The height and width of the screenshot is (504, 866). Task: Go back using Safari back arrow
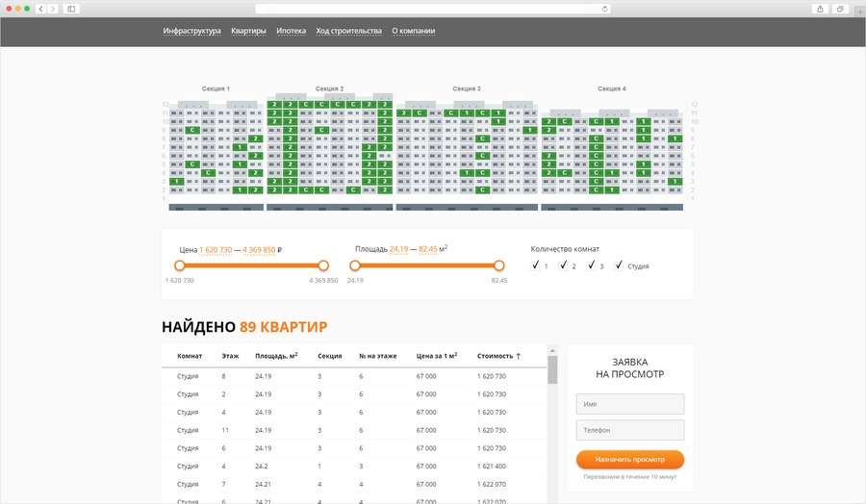click(x=40, y=9)
